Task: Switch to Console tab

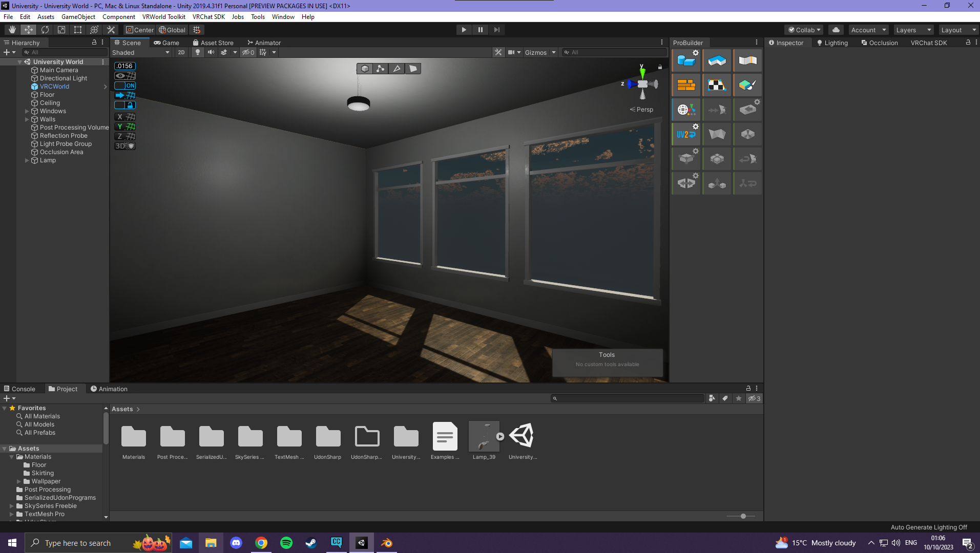Action: coord(20,389)
